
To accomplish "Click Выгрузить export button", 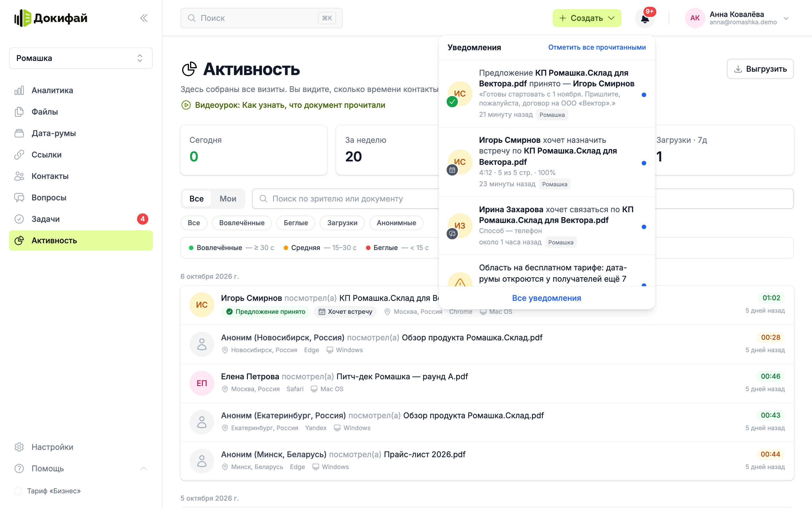I will pyautogui.click(x=760, y=69).
